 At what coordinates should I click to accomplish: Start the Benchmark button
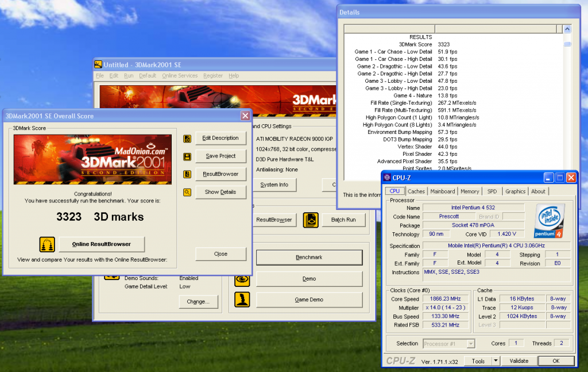309,258
